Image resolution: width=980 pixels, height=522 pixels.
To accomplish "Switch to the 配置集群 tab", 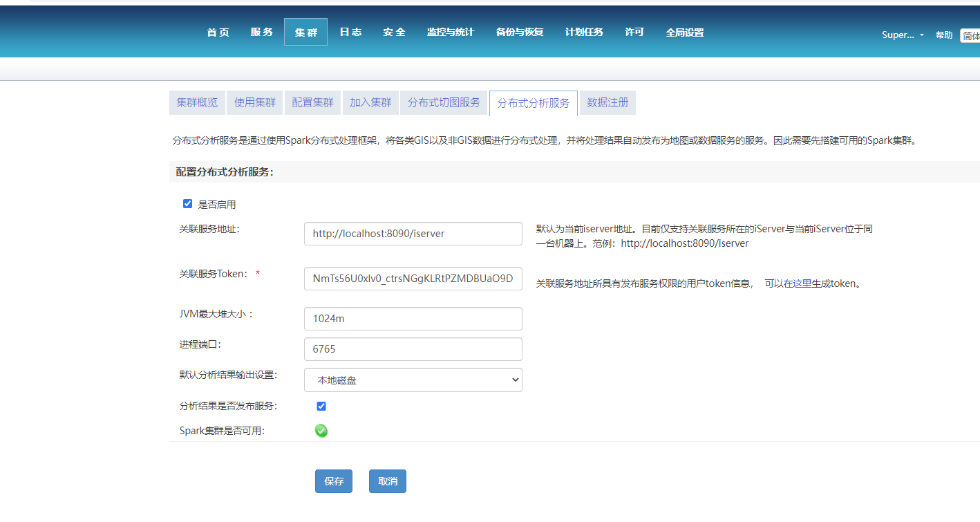I will pyautogui.click(x=312, y=102).
